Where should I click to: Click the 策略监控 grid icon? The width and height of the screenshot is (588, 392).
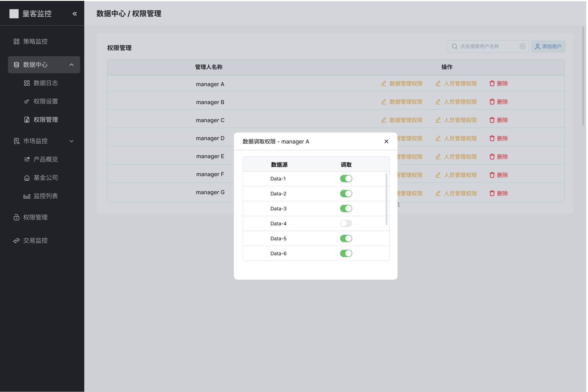pyautogui.click(x=16, y=42)
